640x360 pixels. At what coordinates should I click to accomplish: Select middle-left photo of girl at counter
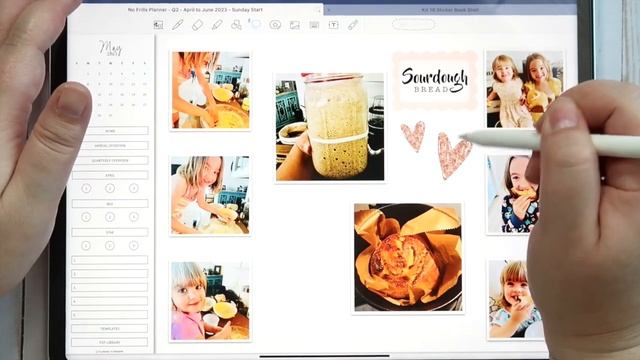[210, 195]
